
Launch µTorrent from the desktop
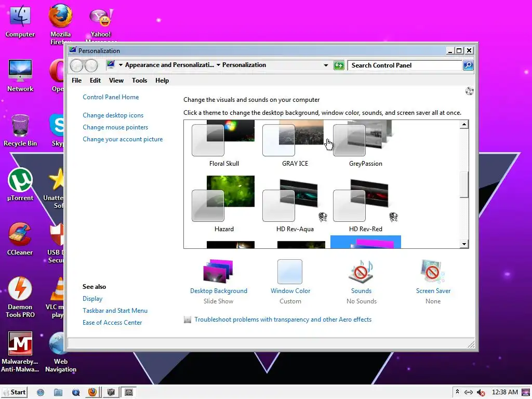pos(20,184)
